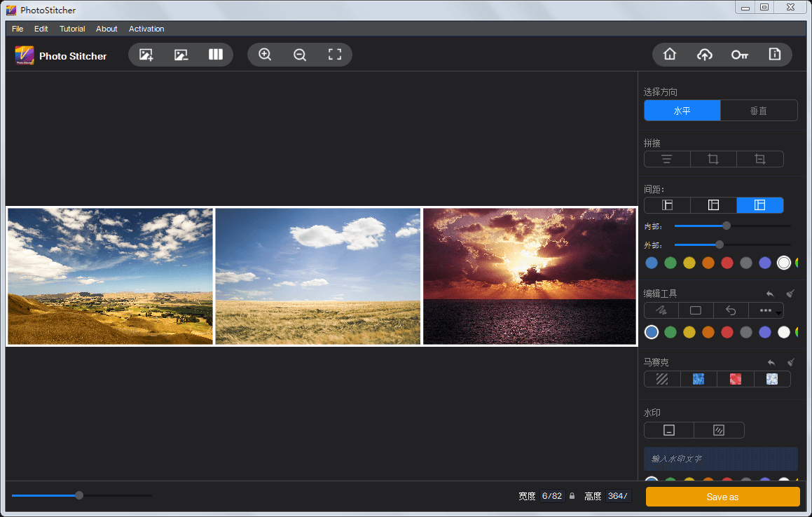Viewport: 812px width, 517px height.
Task: Select the freehand scribble edit tool
Action: (661, 310)
